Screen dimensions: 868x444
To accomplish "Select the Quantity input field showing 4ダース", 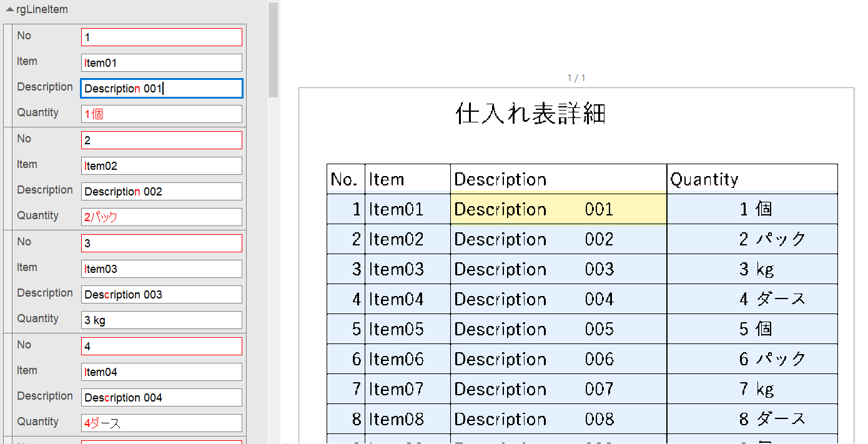I will pos(162,423).
